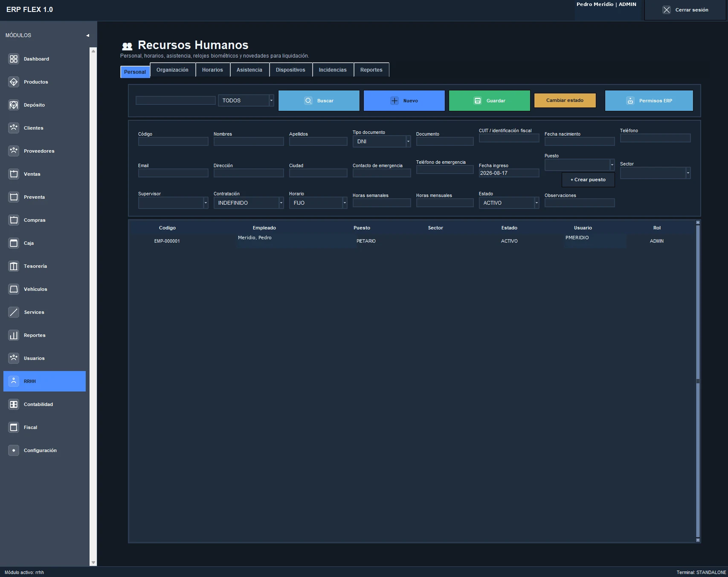Viewport: 728px width, 577px height.
Task: Open the Caja module icon
Action: coord(14,243)
